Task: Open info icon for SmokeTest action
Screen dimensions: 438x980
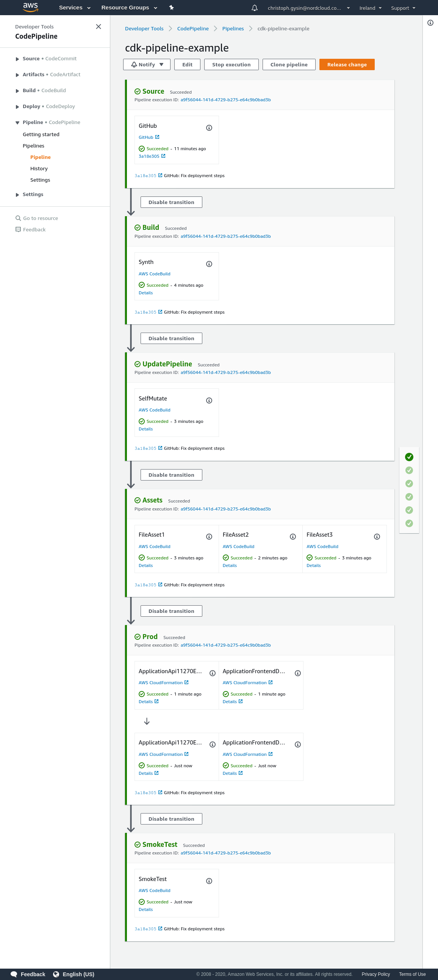Action: point(209,881)
